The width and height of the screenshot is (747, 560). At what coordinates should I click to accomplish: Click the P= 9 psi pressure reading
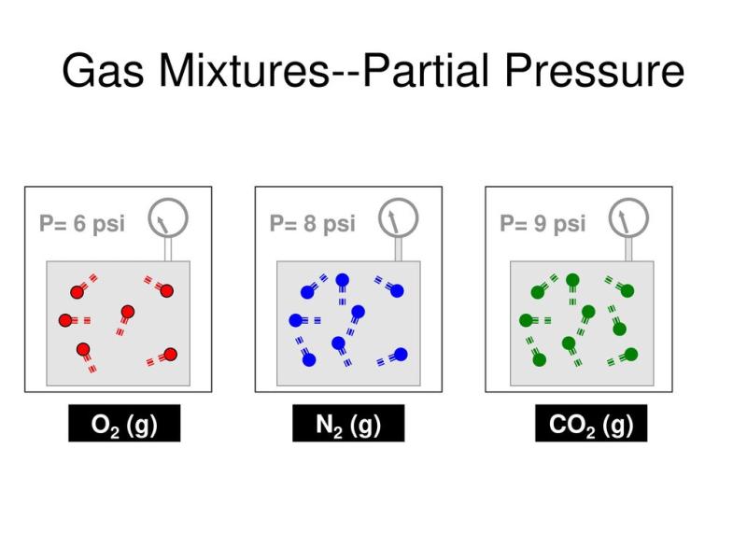[543, 224]
